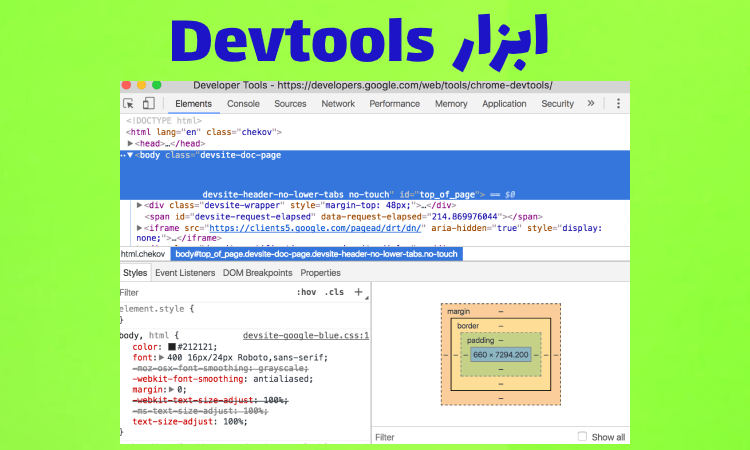Image resolution: width=750 pixels, height=450 pixels.
Task: Select body#top_of_page breadcrumb item
Action: [x=316, y=254]
